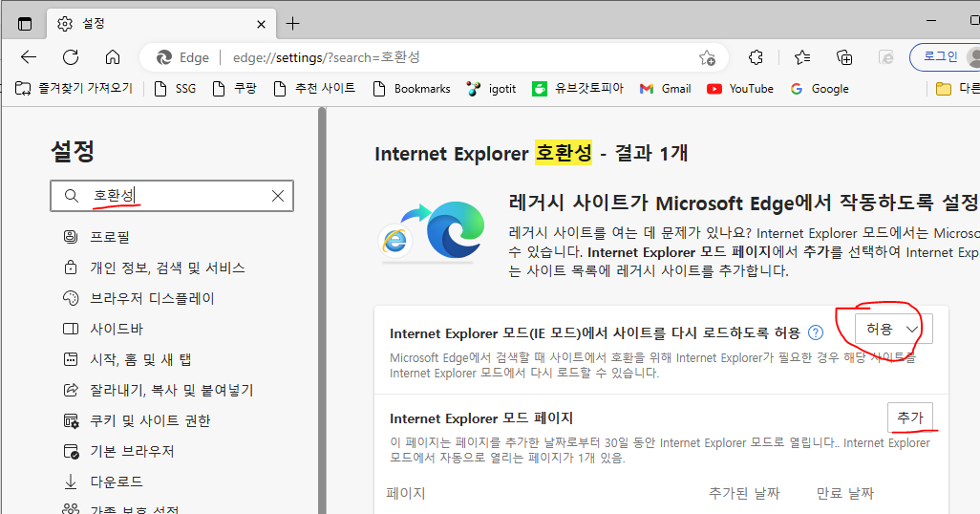
Task: Open a new tab with plus button
Action: (292, 25)
